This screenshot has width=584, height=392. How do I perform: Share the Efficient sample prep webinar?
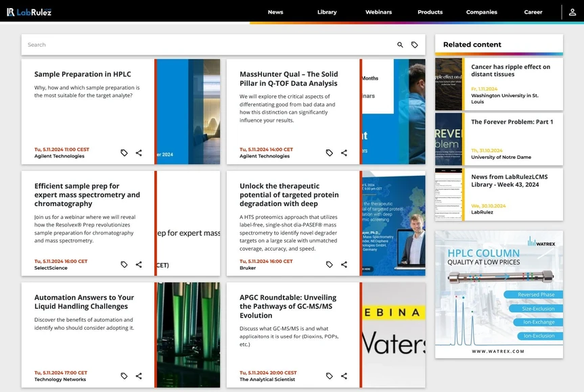[139, 264]
